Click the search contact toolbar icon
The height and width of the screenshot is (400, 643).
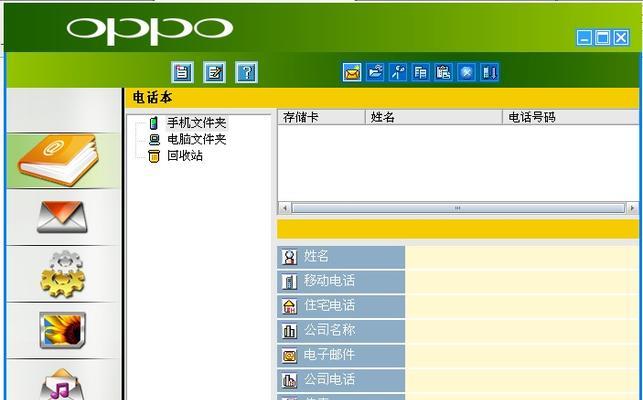coord(398,72)
